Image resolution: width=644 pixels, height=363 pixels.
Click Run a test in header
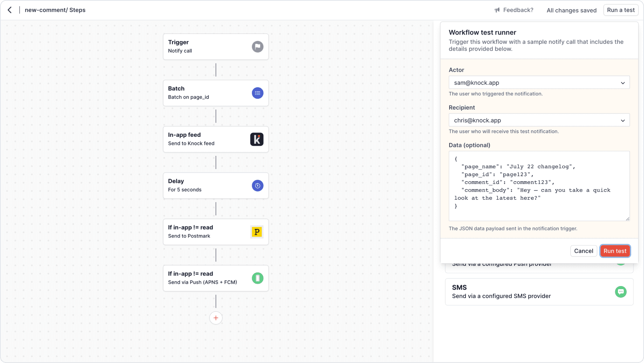621,10
